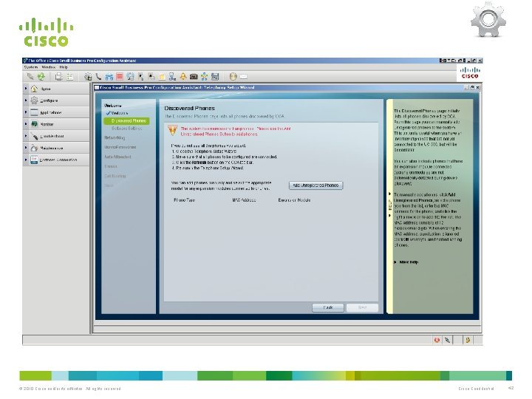Click the Maintenance icon in sidebar
This screenshot has height=399, width=532.
click(34, 148)
